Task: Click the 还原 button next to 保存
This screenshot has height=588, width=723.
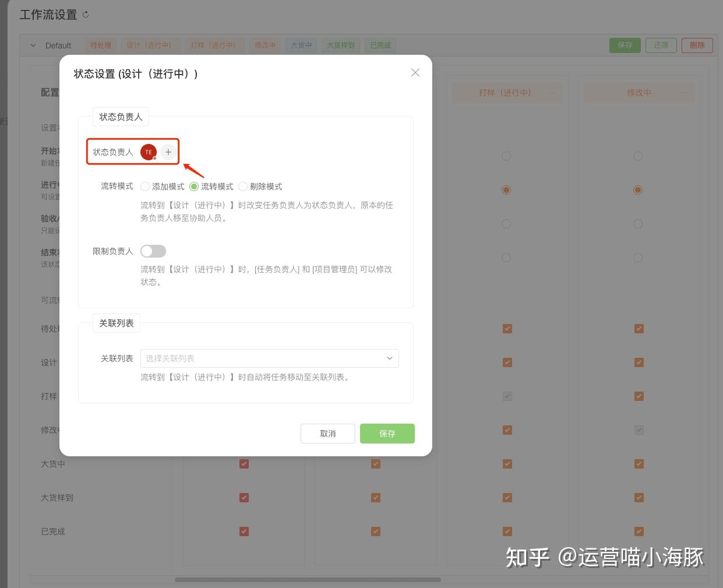Action: [661, 45]
